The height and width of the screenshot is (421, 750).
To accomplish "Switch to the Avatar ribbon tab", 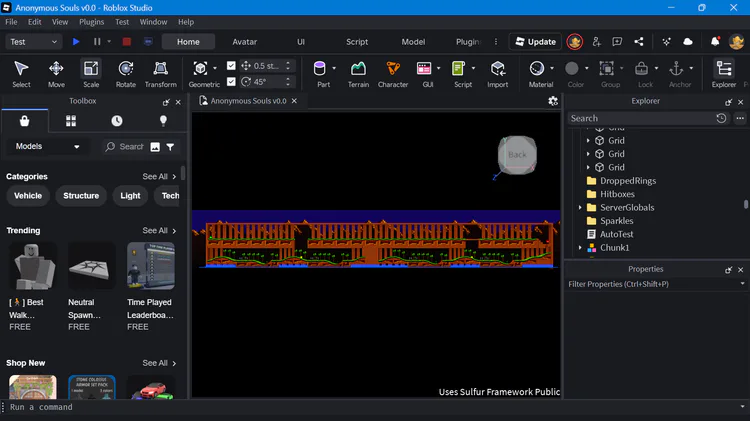I will pyautogui.click(x=244, y=42).
